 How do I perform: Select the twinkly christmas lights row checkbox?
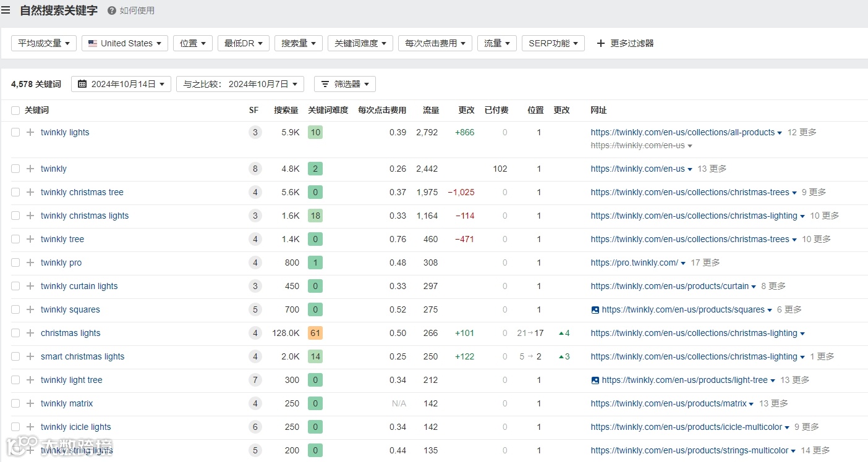[15, 216]
